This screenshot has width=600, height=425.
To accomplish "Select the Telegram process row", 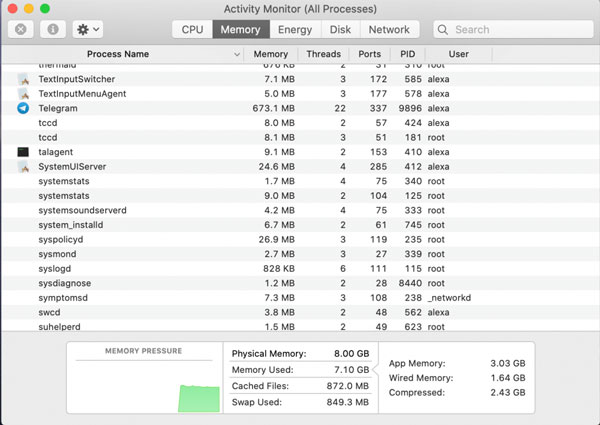I will point(300,108).
